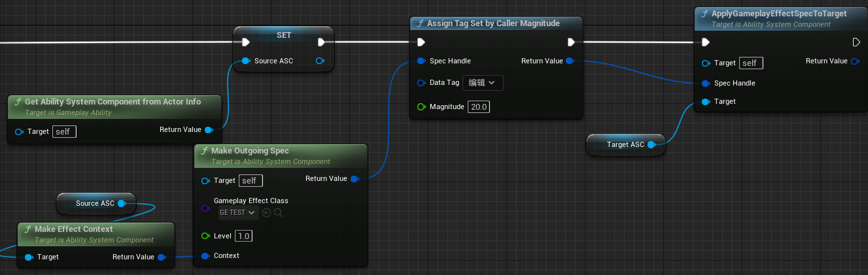Click ApplyGameplayEffectSpecToTarget's input execution pin
The height and width of the screenshot is (275, 868).
point(705,42)
